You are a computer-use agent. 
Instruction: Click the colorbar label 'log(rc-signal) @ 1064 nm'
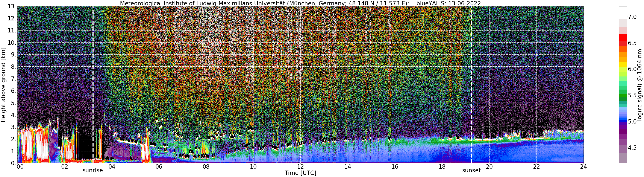tap(640, 85)
